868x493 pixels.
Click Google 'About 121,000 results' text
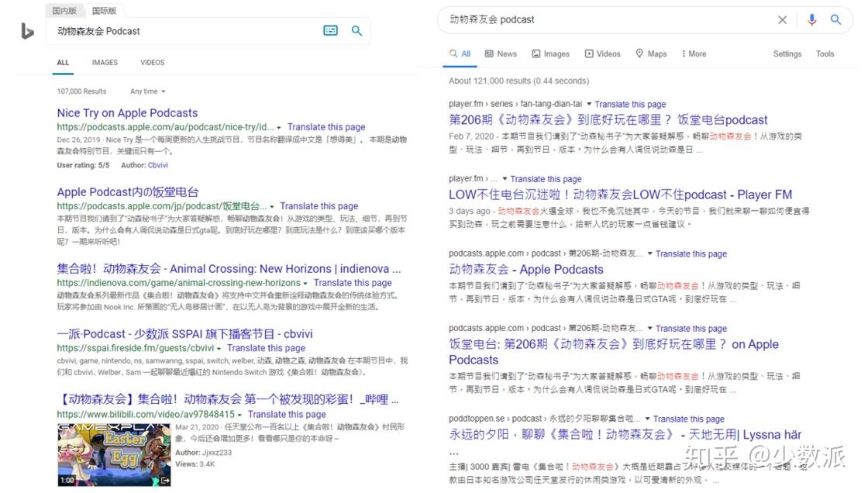(x=518, y=81)
